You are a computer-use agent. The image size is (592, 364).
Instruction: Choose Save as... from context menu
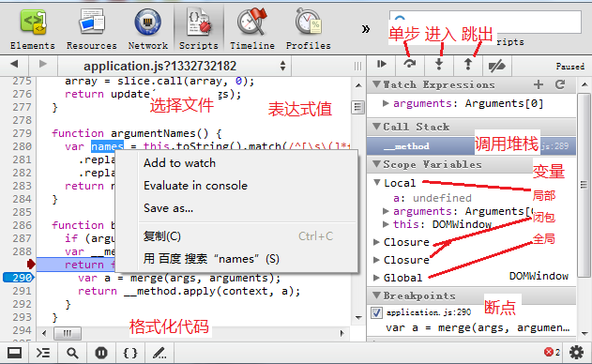click(x=236, y=208)
